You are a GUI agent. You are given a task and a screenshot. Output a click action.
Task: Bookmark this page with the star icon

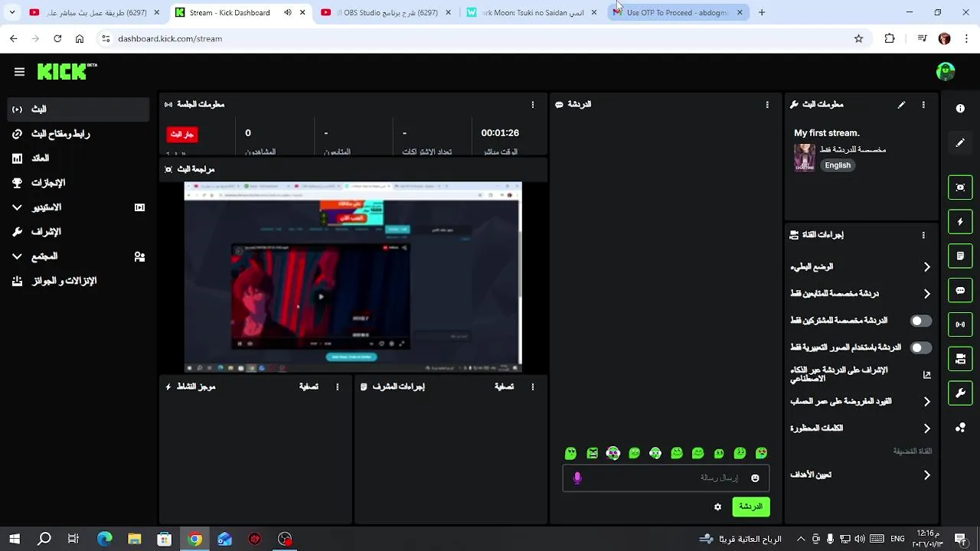tap(858, 38)
